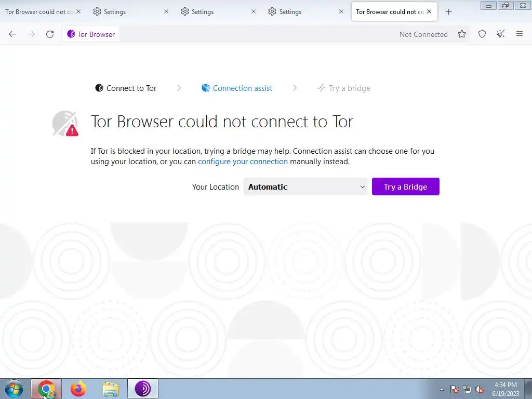Click the gear icon on the first Settings tab
The width and height of the screenshot is (532, 399).
coord(97,11)
